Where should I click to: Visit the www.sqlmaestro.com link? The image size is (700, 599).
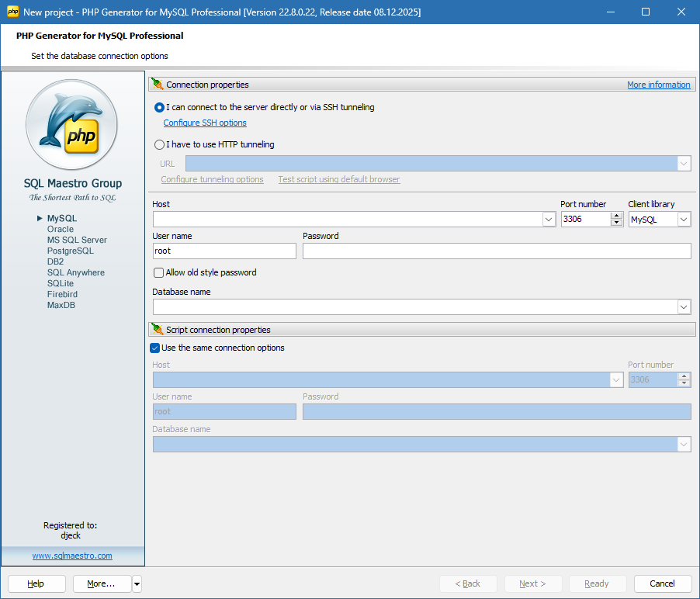(72, 556)
